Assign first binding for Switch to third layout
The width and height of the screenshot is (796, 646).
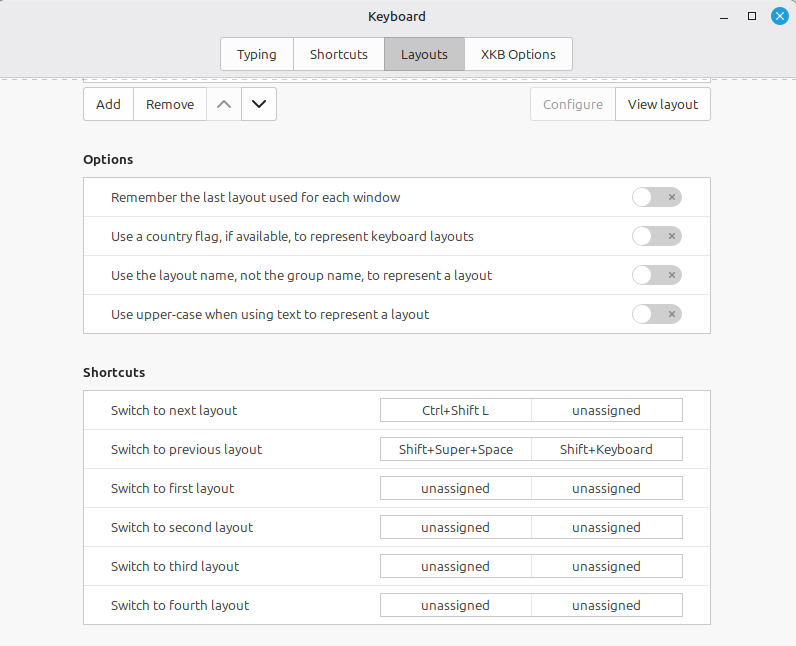(456, 566)
